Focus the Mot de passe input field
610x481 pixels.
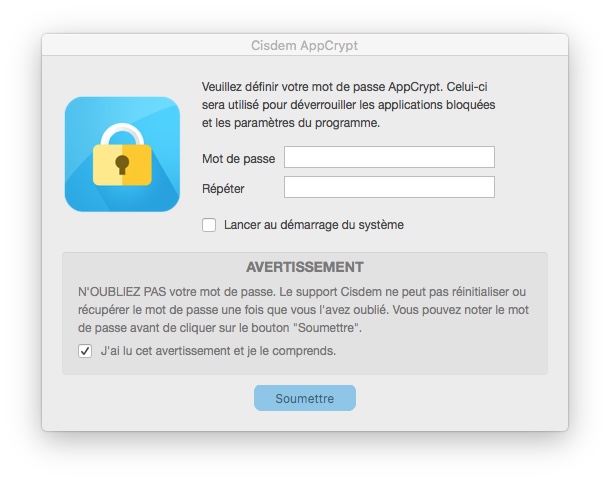click(x=389, y=158)
